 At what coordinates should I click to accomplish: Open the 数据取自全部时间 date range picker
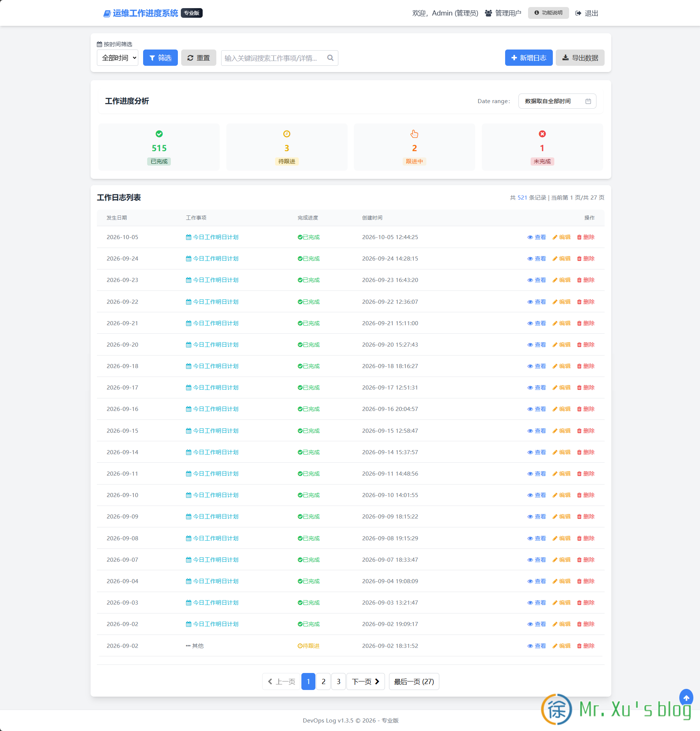557,101
